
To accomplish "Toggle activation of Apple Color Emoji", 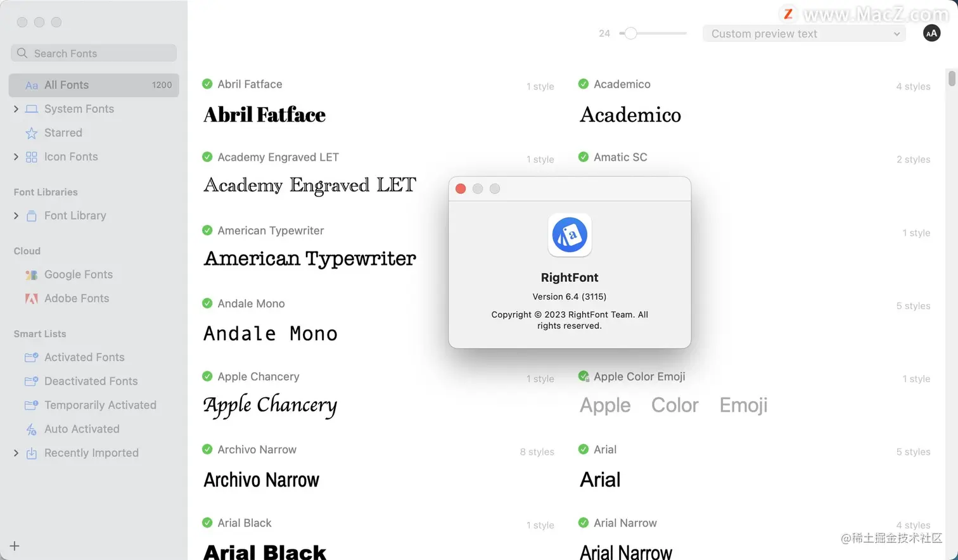I will (x=584, y=376).
